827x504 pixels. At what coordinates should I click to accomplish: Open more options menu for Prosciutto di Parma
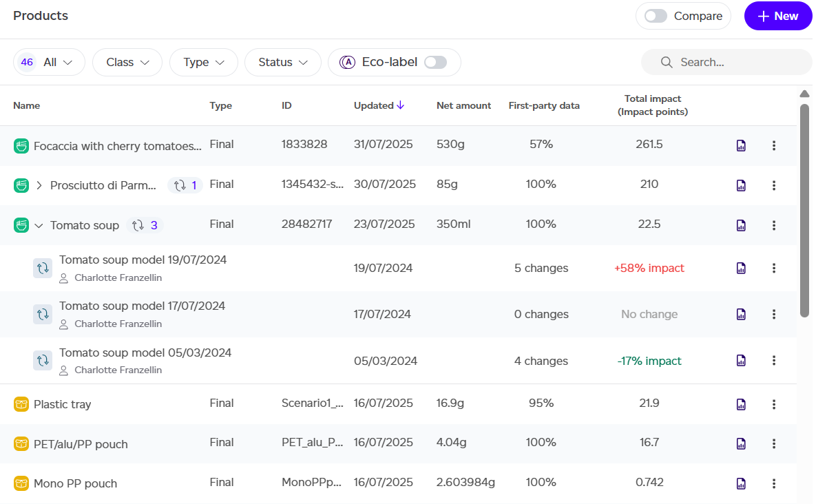pos(774,185)
